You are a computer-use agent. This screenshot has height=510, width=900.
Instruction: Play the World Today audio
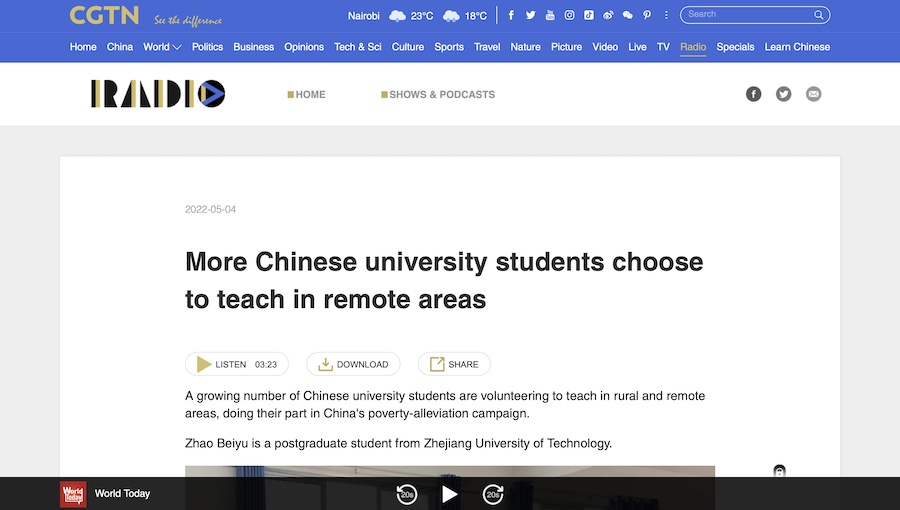tap(450, 494)
